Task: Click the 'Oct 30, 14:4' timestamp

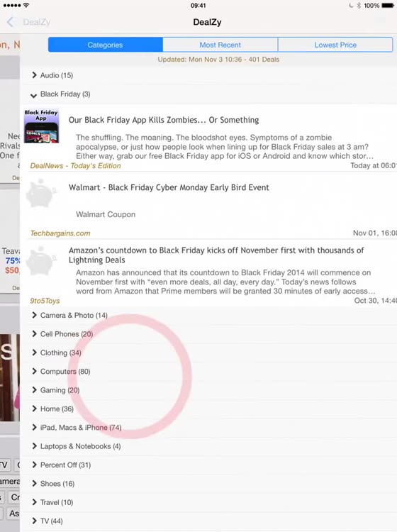Action: [x=375, y=301]
